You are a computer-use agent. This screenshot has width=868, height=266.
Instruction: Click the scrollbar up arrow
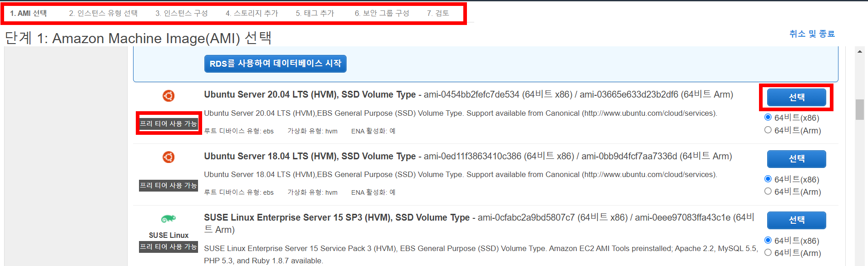click(859, 52)
